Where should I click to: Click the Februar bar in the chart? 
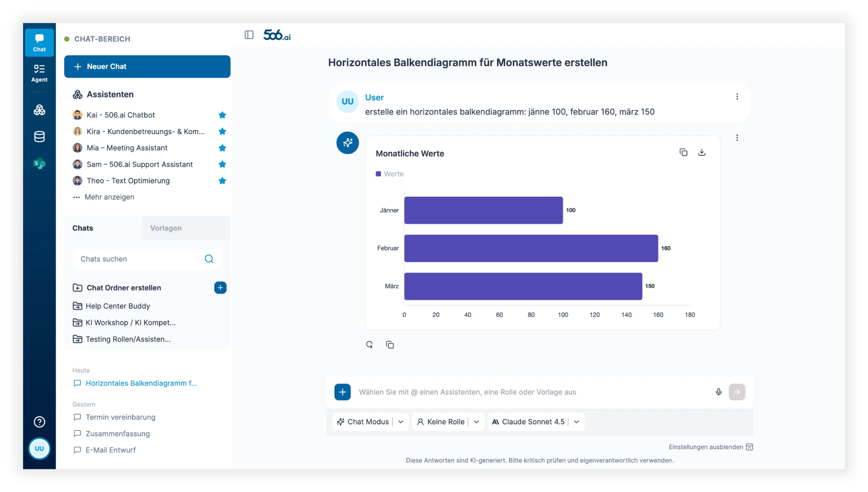click(x=531, y=248)
